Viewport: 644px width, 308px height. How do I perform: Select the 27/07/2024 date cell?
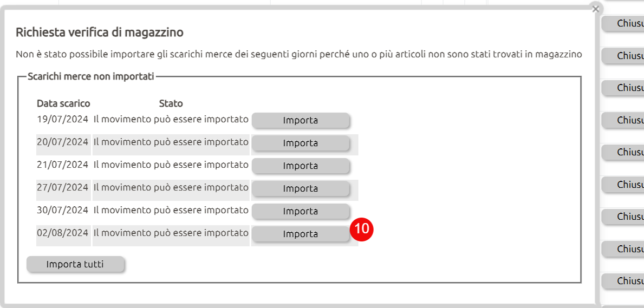pos(62,187)
